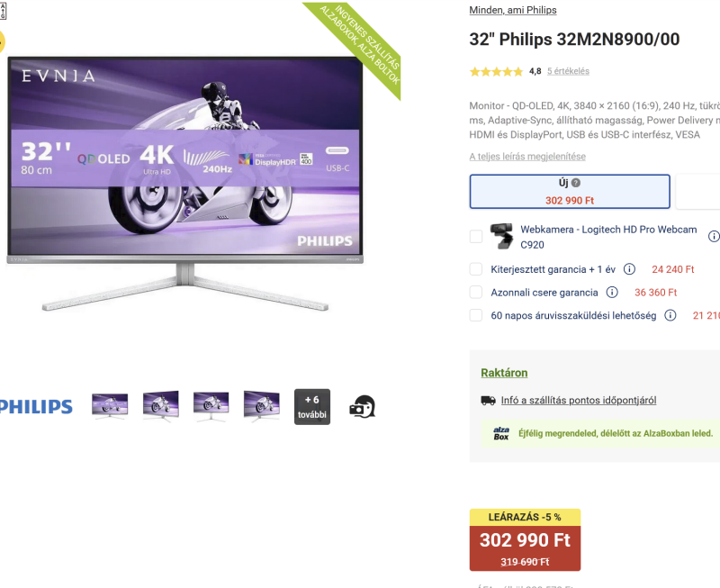
Task: Click info icon beside 60 napos áruvisszaküldési
Action: tap(670, 315)
